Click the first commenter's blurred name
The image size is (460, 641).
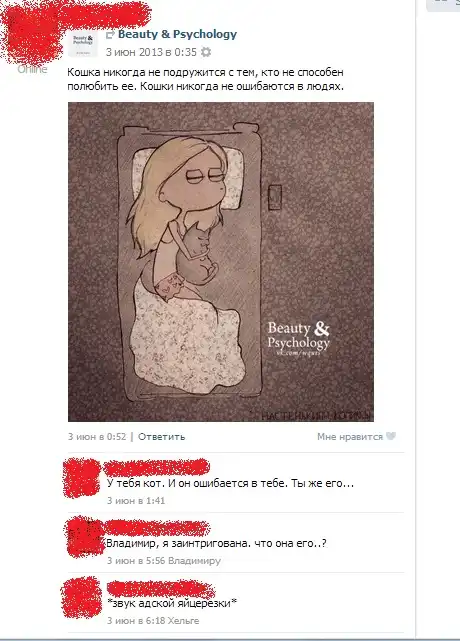tap(157, 467)
